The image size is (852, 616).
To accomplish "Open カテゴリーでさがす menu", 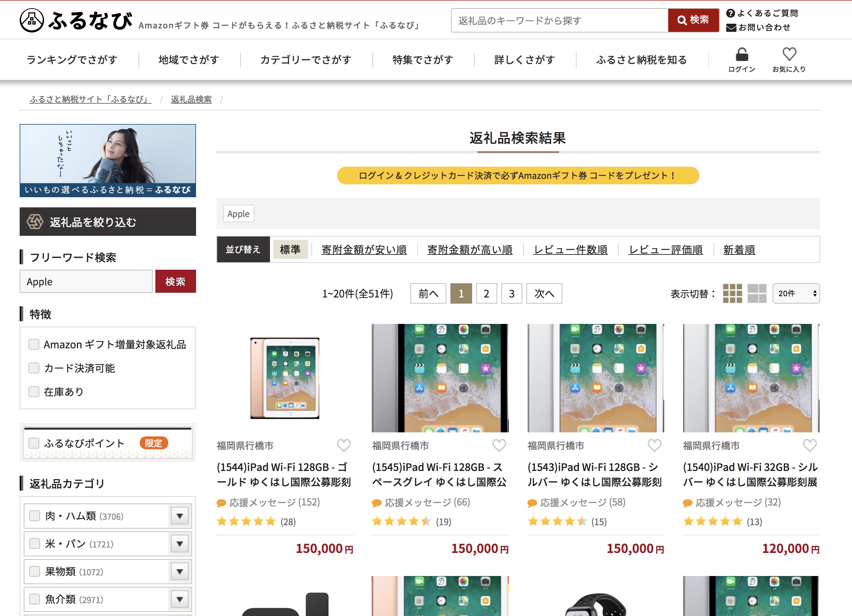I will [305, 60].
